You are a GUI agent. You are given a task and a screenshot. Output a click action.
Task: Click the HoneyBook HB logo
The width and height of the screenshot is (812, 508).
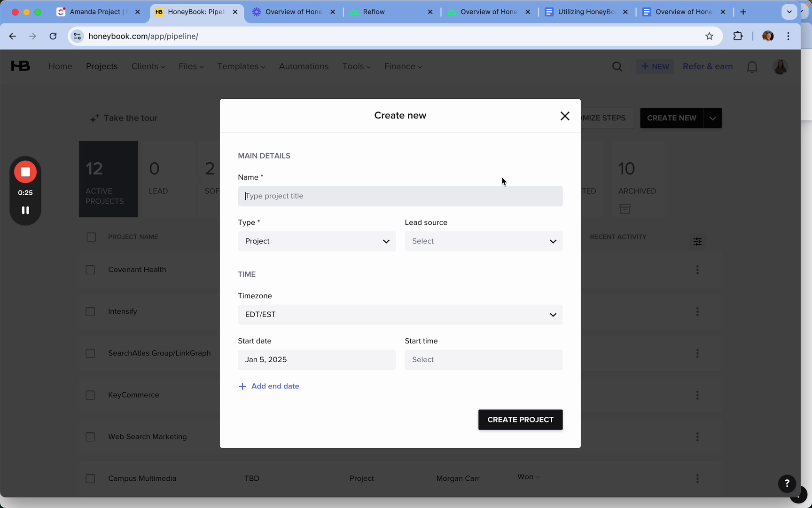point(21,66)
